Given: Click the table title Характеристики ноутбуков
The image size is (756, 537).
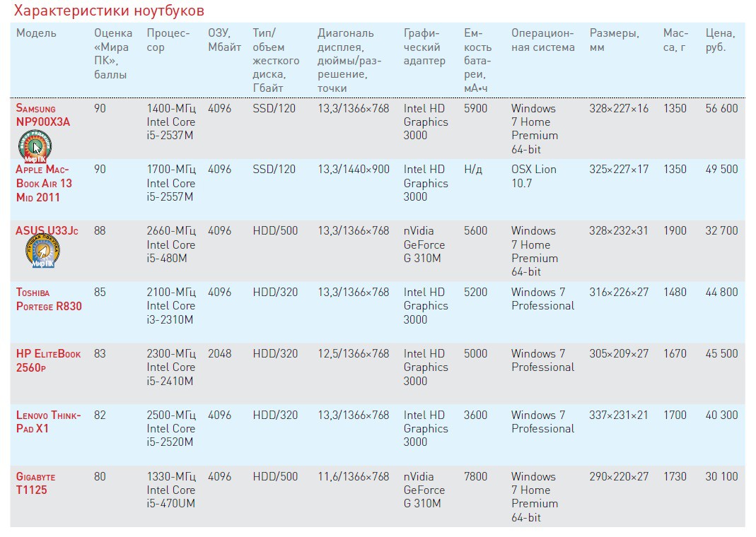Looking at the screenshot, I should point(110,11).
